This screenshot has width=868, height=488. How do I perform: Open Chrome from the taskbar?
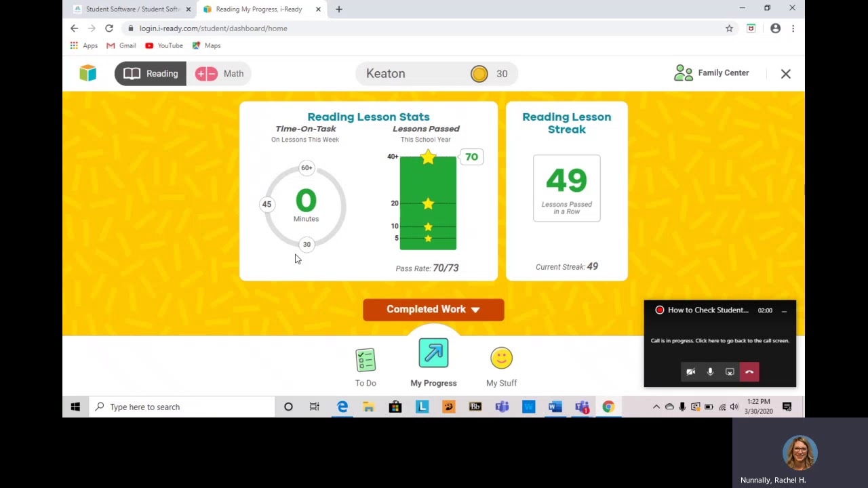pos(608,407)
